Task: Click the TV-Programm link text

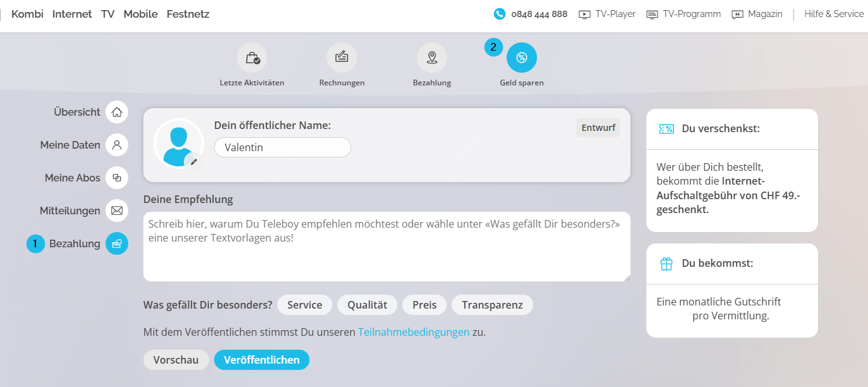Action: point(692,14)
